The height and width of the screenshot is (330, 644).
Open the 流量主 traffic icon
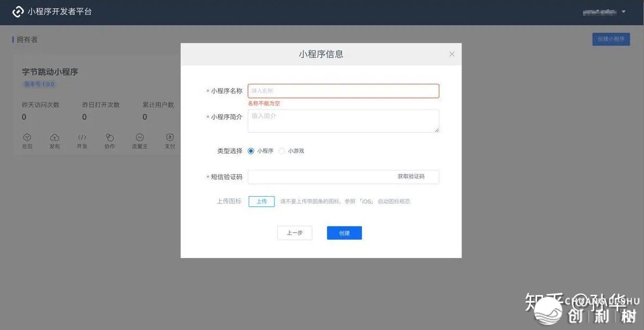coord(140,138)
